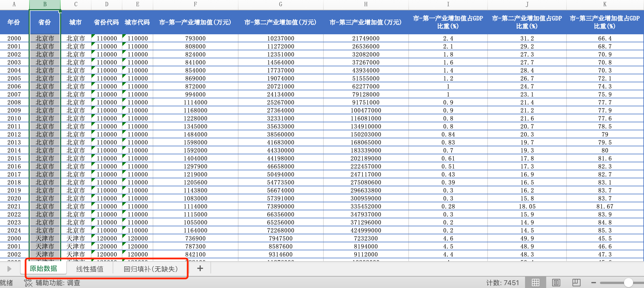The height and width of the screenshot is (288, 644).
Task: Select the 省份 cell in year 2015 row
Action: point(45,158)
